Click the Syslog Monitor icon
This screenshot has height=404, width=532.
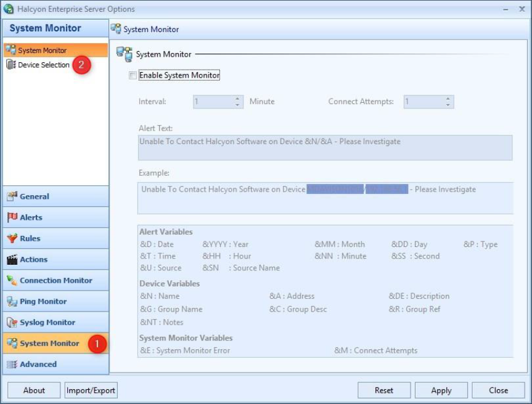click(x=12, y=322)
